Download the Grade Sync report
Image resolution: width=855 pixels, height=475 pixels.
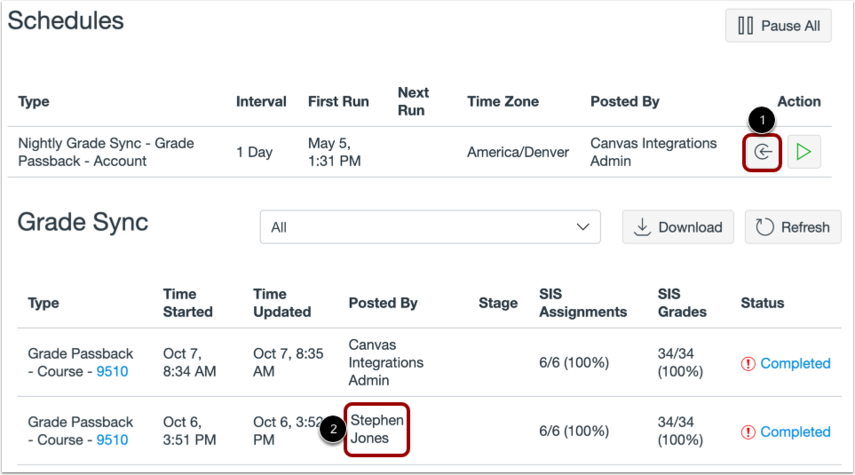[x=678, y=227]
